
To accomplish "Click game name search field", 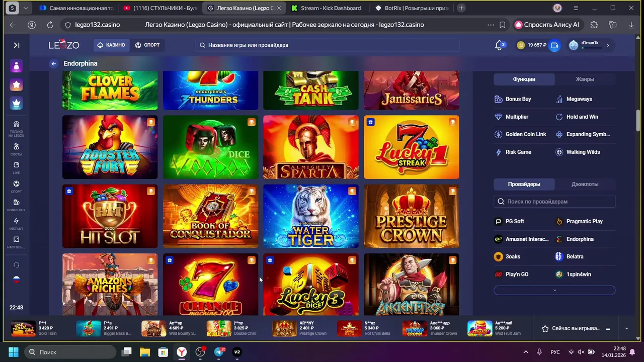I will [327, 45].
